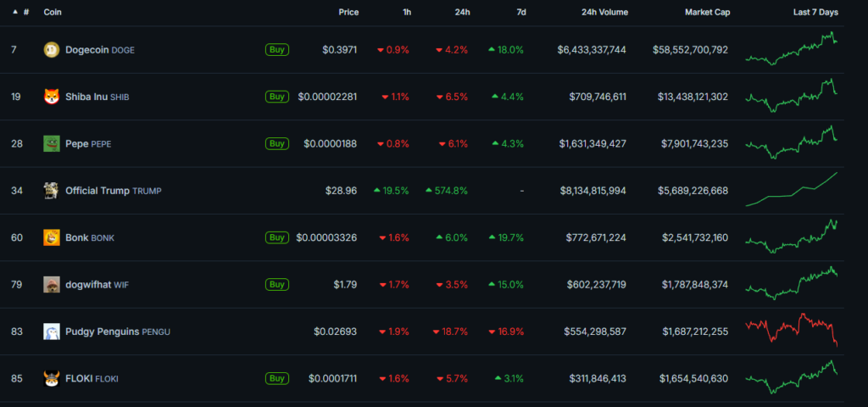Image resolution: width=868 pixels, height=407 pixels.
Task: Click the FLOKI coin logo icon
Action: coord(51,378)
